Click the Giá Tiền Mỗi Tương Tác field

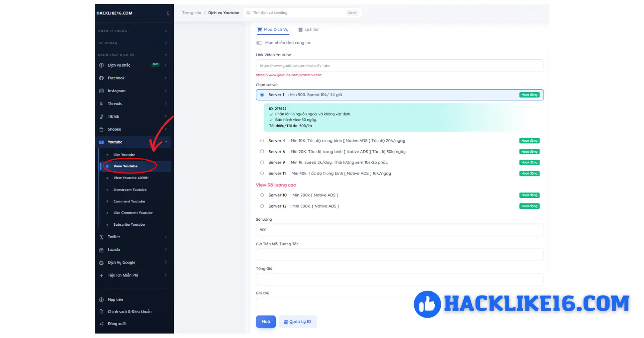(400, 255)
